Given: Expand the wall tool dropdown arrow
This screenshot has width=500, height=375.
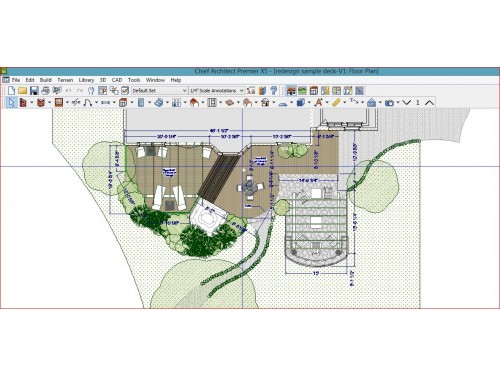Looking at the screenshot, I should [32, 102].
